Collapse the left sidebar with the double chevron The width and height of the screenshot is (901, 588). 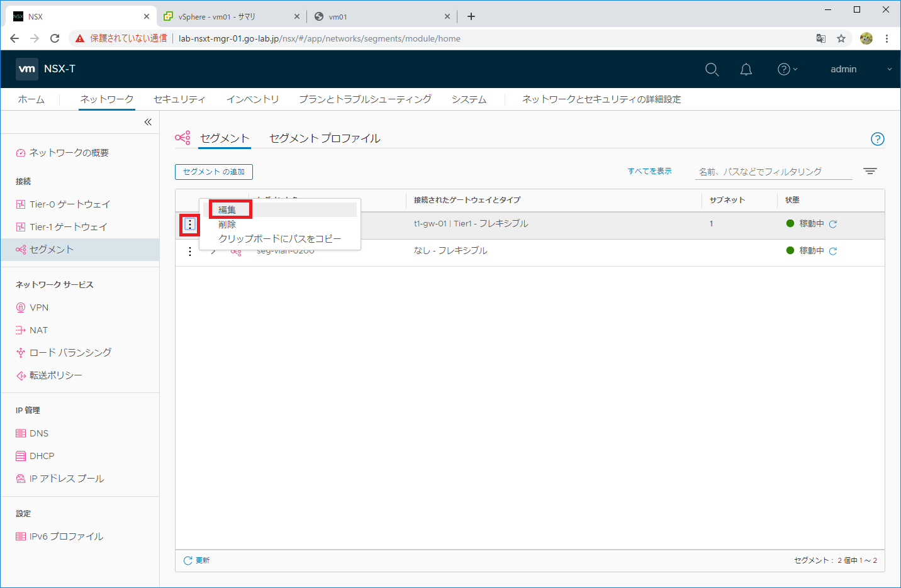tap(148, 122)
